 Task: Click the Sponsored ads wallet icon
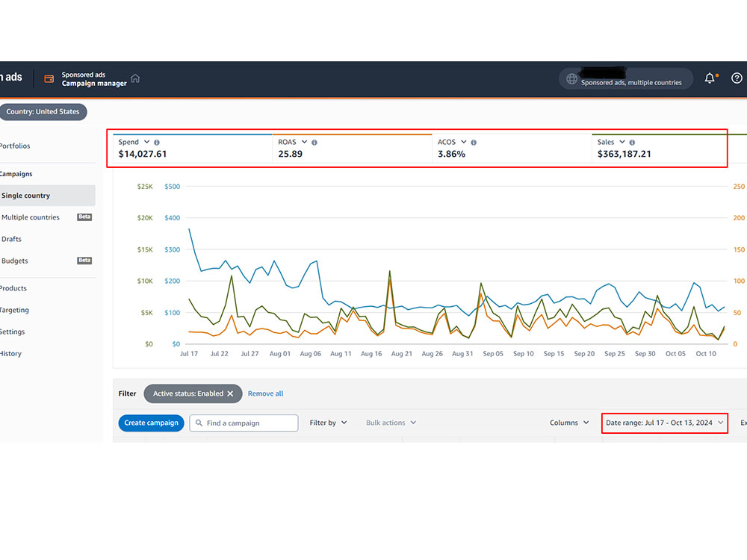pos(49,79)
